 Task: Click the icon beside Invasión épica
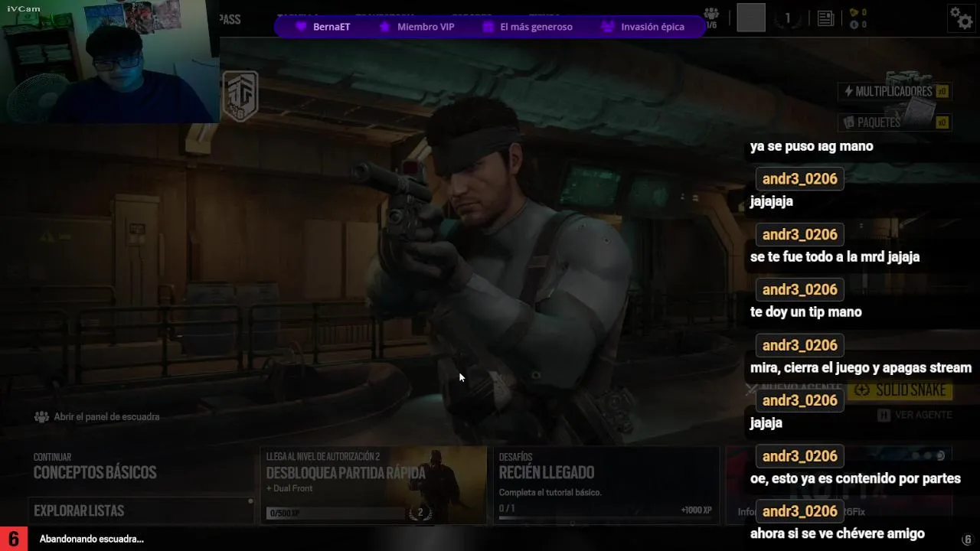click(x=608, y=27)
